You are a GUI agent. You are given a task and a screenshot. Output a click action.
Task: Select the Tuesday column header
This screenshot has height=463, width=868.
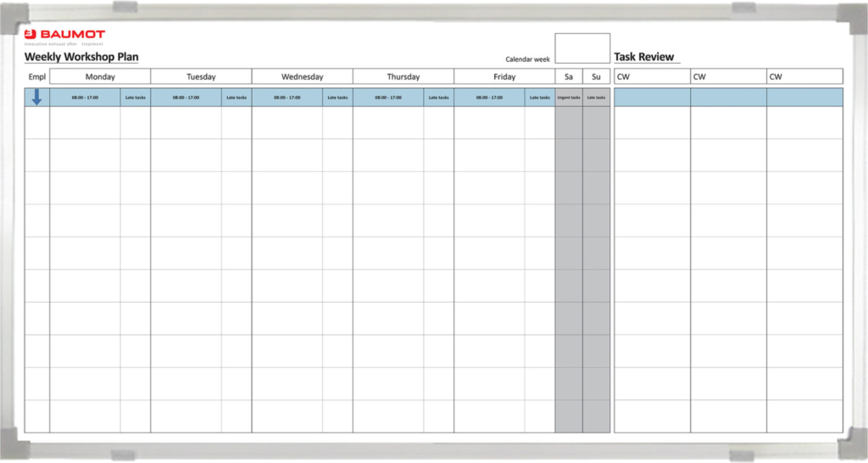201,77
